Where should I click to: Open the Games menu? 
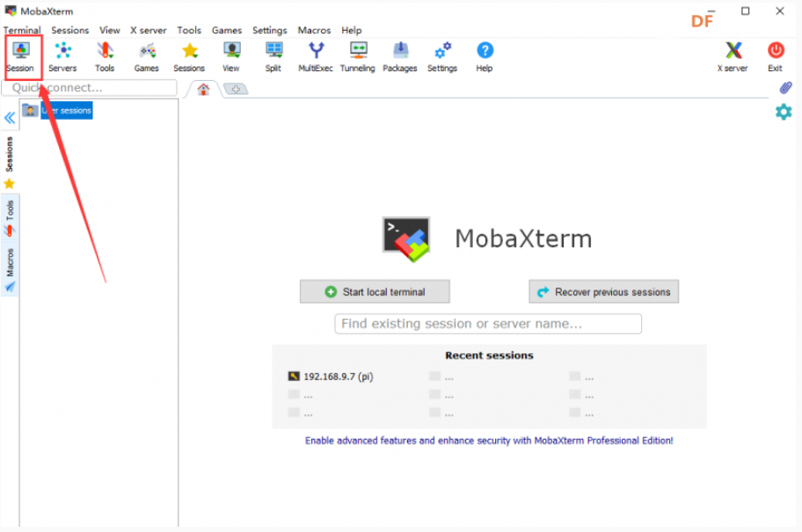[227, 30]
